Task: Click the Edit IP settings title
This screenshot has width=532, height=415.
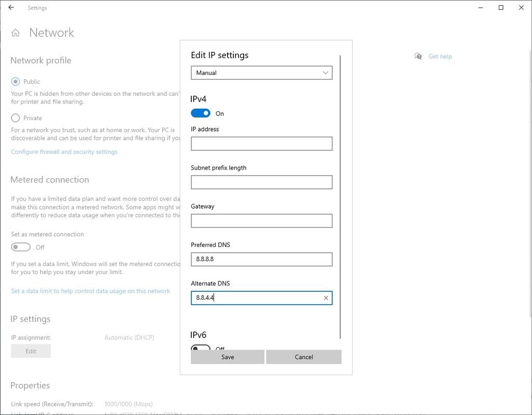Action: [220, 55]
